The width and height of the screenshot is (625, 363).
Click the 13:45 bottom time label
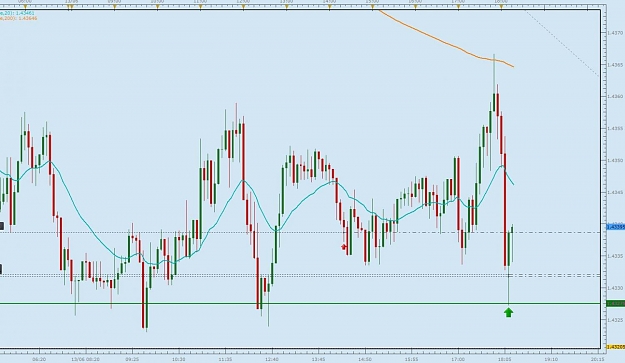point(318,359)
